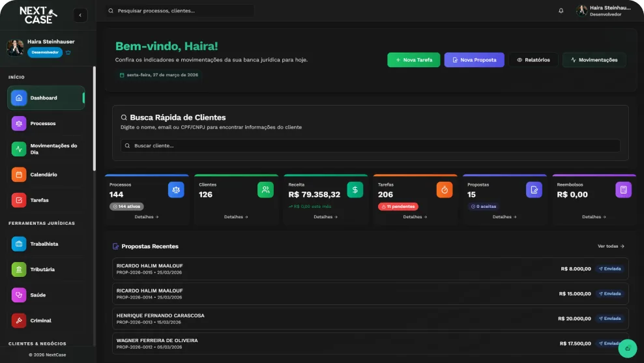This screenshot has height=363, width=644.
Task: Click the Enviada status on the R$ 8.000,00 row
Action: point(610,269)
